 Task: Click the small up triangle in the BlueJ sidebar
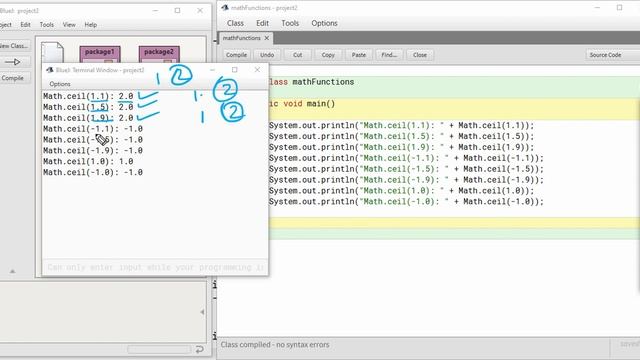12,271
